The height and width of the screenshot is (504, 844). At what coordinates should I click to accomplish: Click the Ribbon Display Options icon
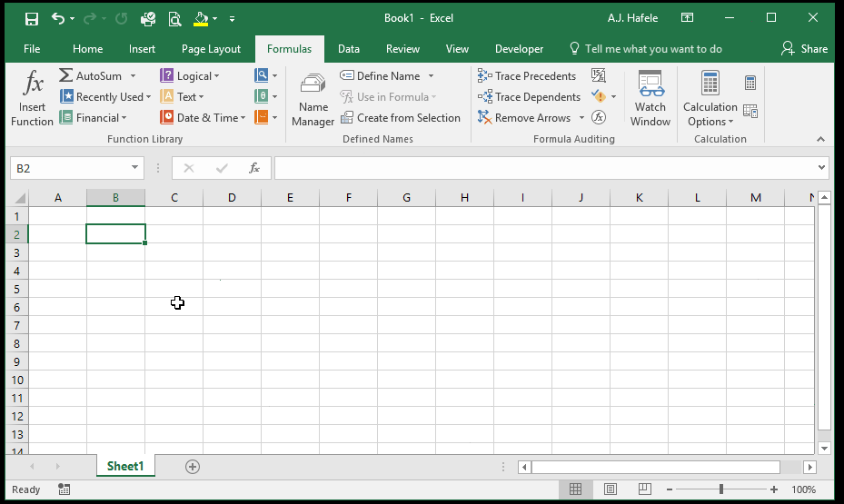(688, 18)
